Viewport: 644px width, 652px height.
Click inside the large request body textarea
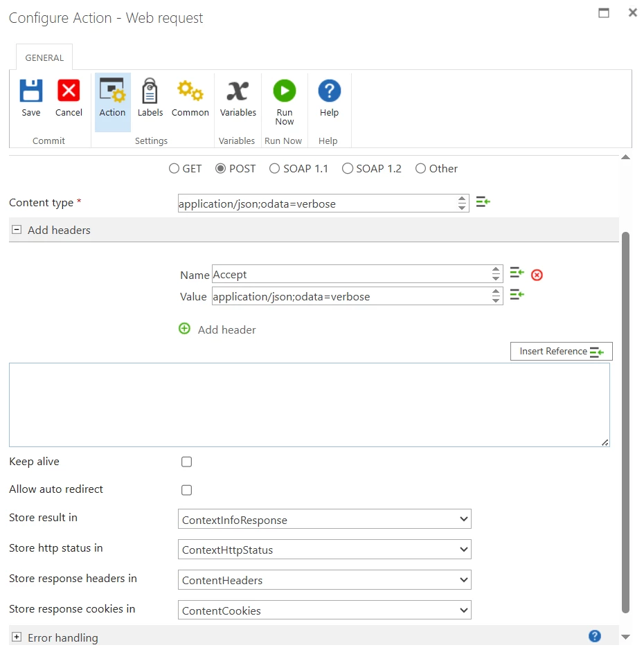pyautogui.click(x=309, y=405)
